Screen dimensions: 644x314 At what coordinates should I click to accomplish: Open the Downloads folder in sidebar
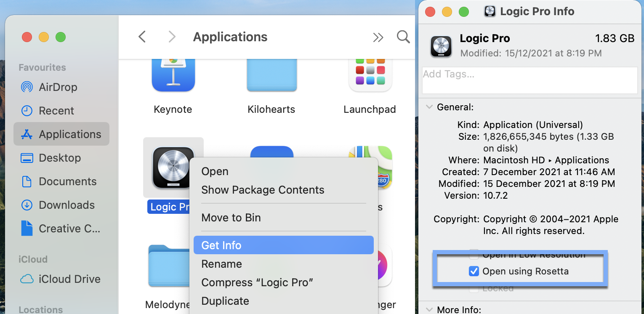coord(67,205)
